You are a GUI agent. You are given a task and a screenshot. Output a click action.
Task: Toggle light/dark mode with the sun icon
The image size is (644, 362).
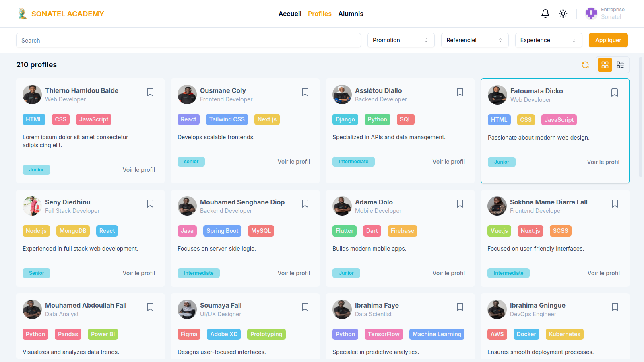coord(563,13)
